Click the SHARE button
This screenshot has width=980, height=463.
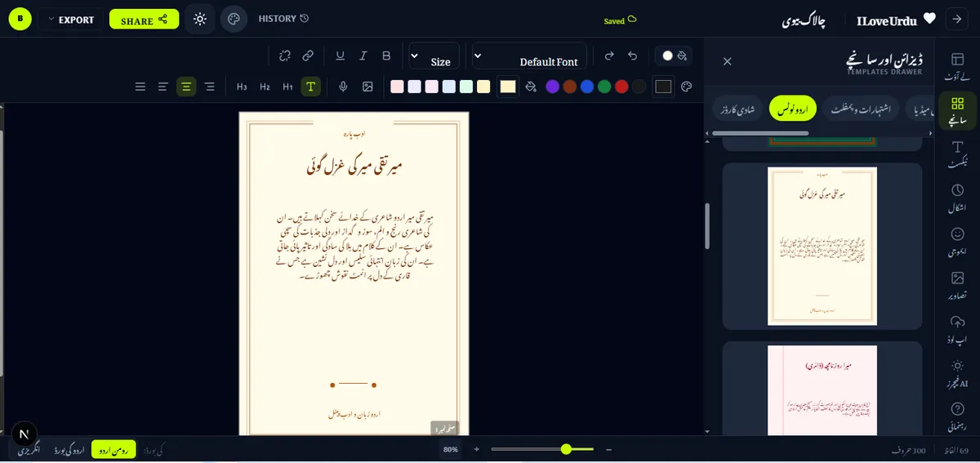(x=144, y=20)
